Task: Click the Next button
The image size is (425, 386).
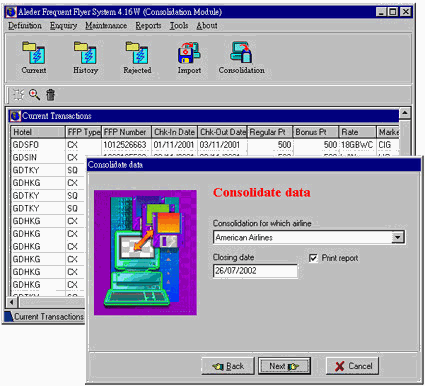Action: point(284,366)
